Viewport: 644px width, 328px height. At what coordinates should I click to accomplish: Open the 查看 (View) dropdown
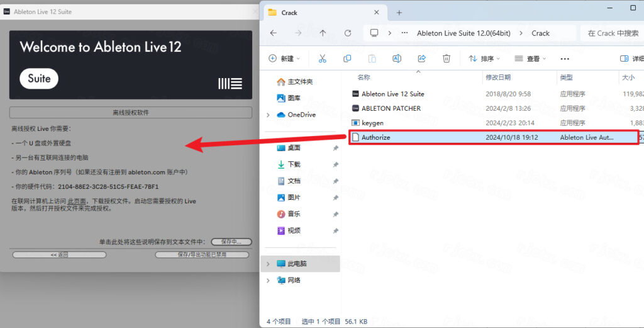(530, 59)
